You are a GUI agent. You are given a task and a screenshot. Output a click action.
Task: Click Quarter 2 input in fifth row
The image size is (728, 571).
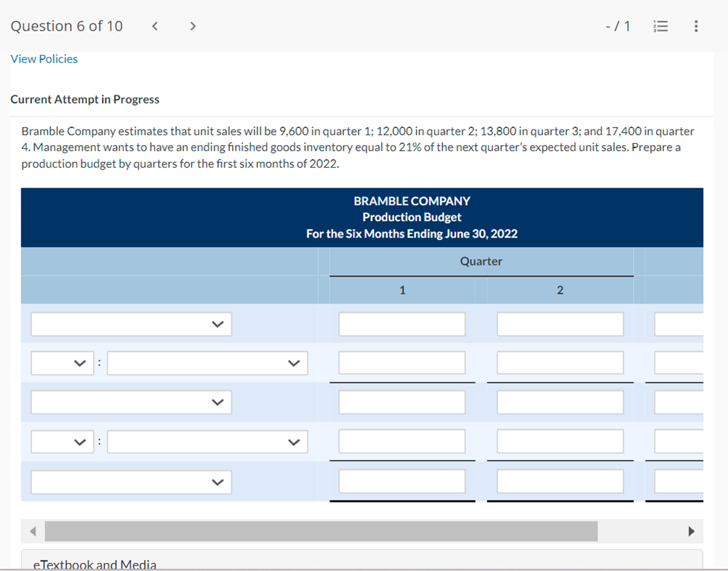(560, 481)
